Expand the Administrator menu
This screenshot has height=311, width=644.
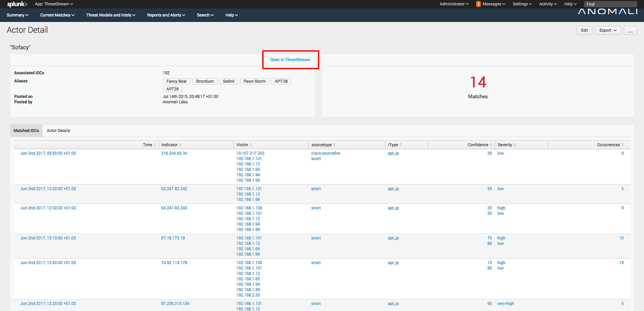454,4
